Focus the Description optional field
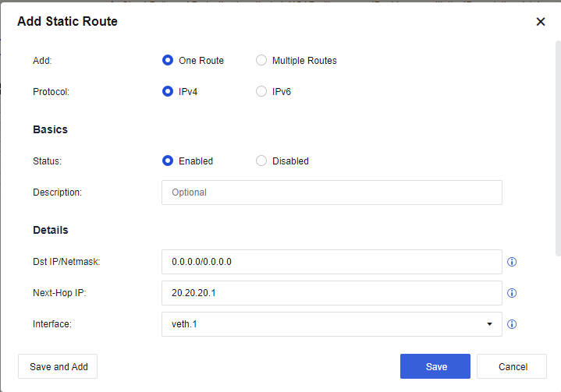This screenshot has width=561, height=392. [331, 192]
